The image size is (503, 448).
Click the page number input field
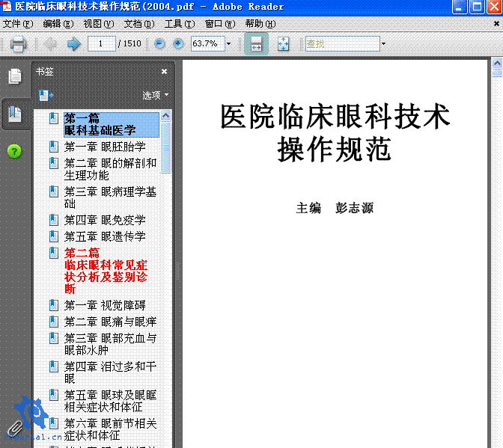pos(101,43)
